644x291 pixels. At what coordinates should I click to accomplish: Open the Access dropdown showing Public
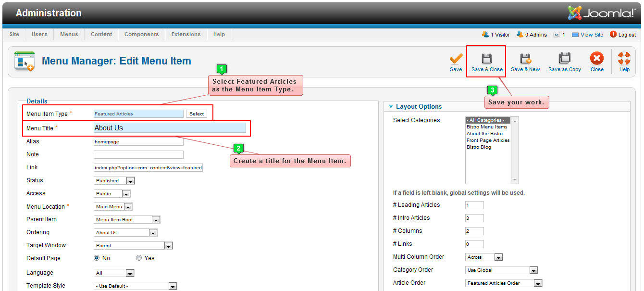tap(112, 194)
